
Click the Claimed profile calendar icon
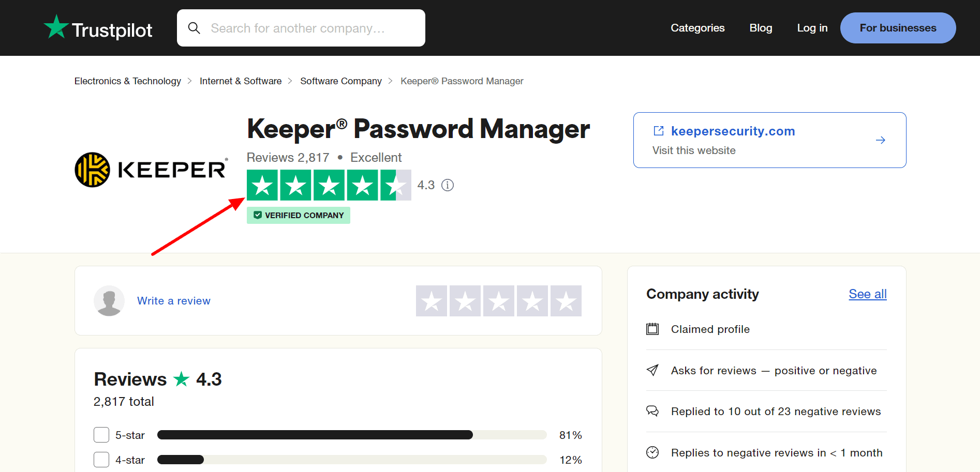tap(652, 329)
